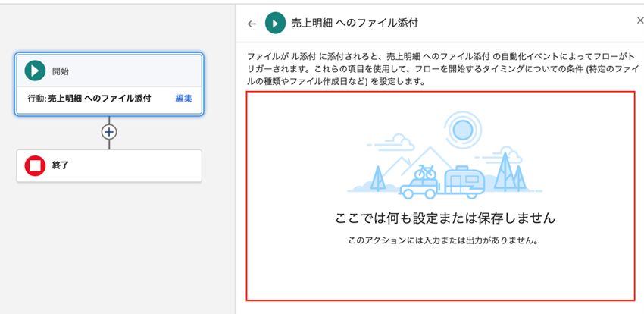Click the pine trees right of the trailer
Screen dimensions: 644x314
click(515, 174)
